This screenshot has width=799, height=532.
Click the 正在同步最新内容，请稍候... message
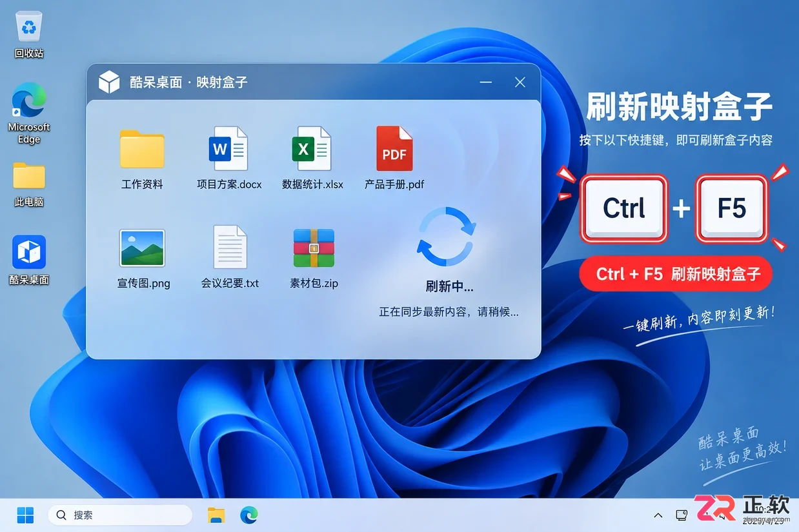click(449, 311)
